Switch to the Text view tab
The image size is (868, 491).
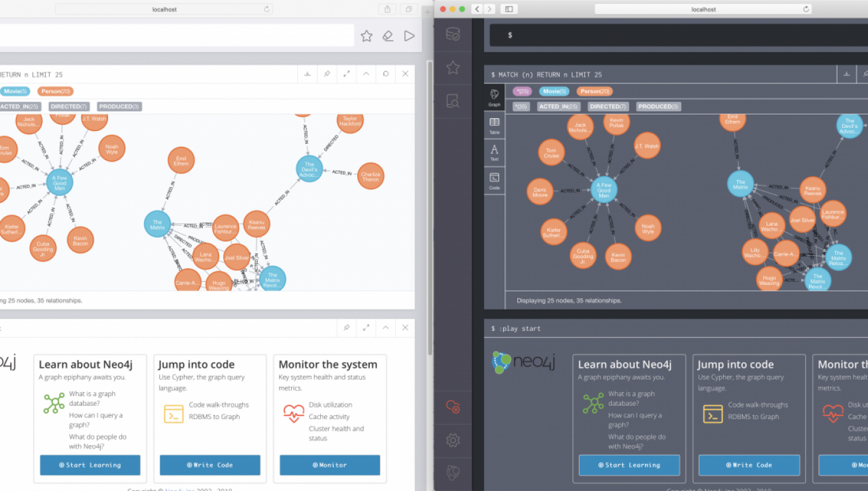(494, 153)
